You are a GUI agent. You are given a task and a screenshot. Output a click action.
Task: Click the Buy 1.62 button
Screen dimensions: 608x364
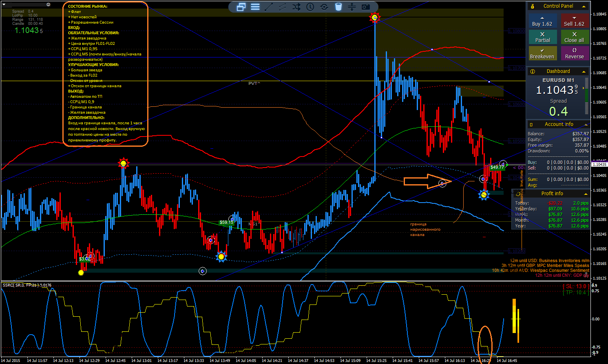click(x=542, y=21)
